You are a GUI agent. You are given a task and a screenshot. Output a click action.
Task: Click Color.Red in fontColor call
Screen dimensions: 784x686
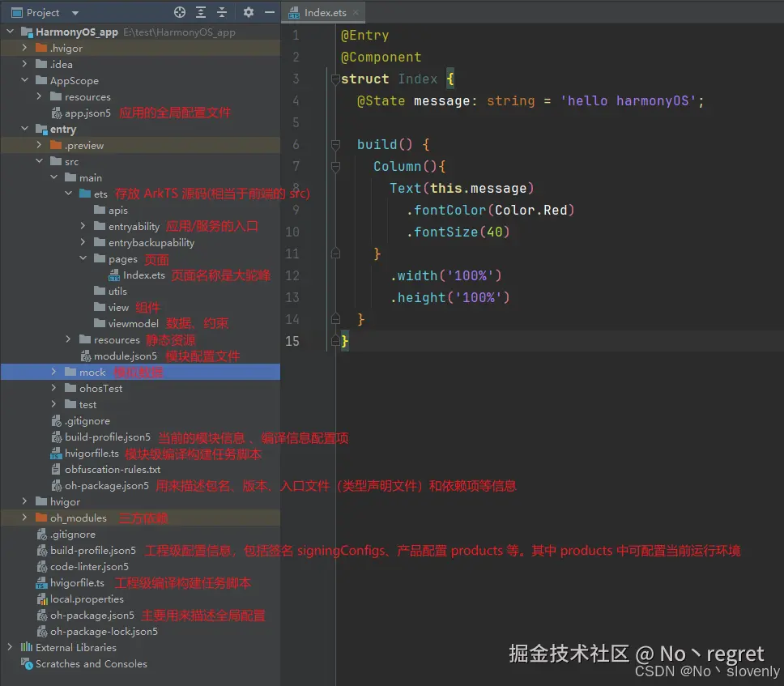(531, 210)
